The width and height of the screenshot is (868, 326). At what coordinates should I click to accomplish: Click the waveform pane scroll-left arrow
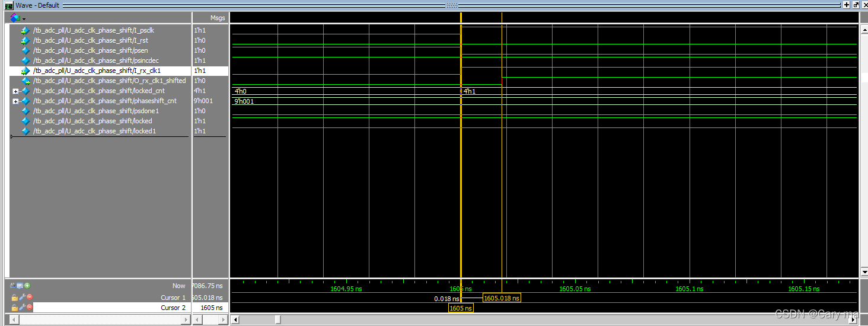(235, 320)
